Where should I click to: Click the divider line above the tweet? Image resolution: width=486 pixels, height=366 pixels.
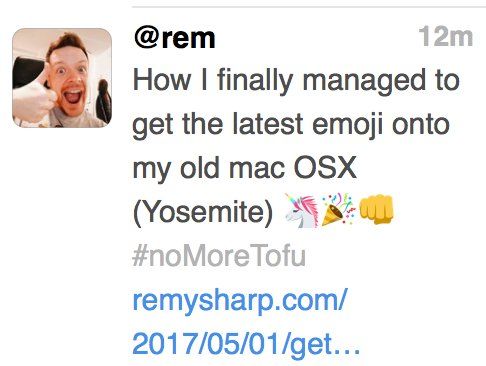tap(309, 7)
